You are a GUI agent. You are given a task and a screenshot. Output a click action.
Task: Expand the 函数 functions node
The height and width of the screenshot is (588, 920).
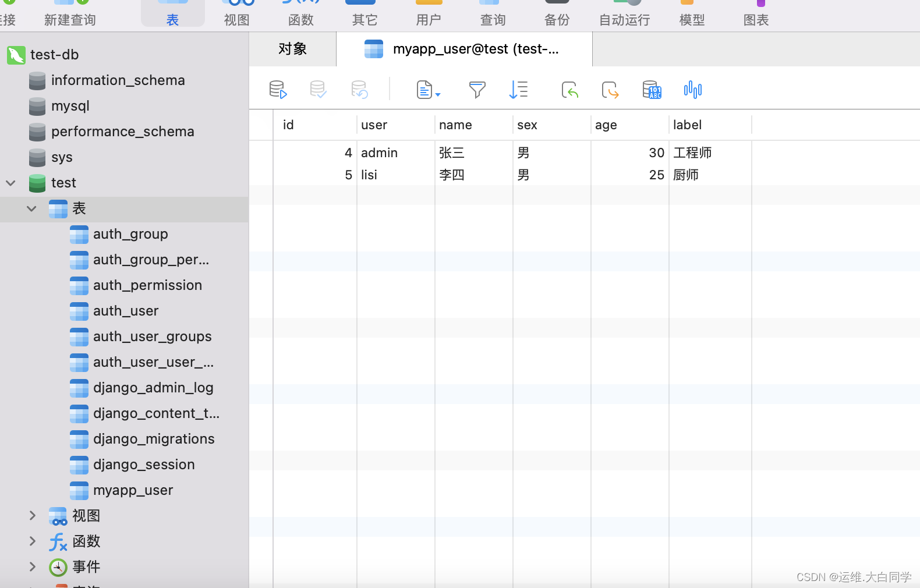[33, 541]
